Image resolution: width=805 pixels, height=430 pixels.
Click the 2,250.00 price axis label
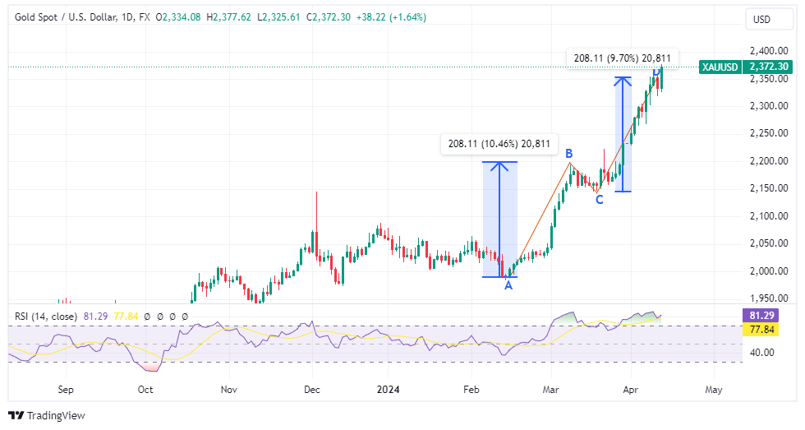coord(769,133)
